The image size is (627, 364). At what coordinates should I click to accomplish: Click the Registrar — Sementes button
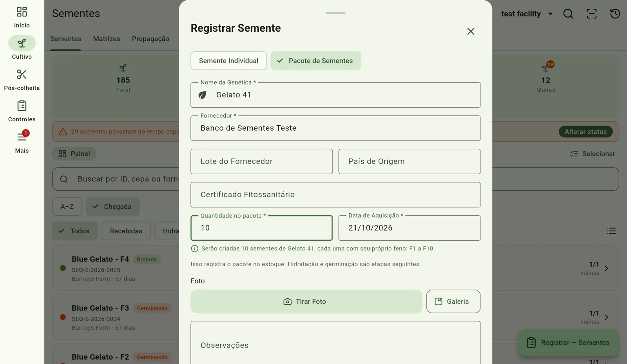[568, 342]
